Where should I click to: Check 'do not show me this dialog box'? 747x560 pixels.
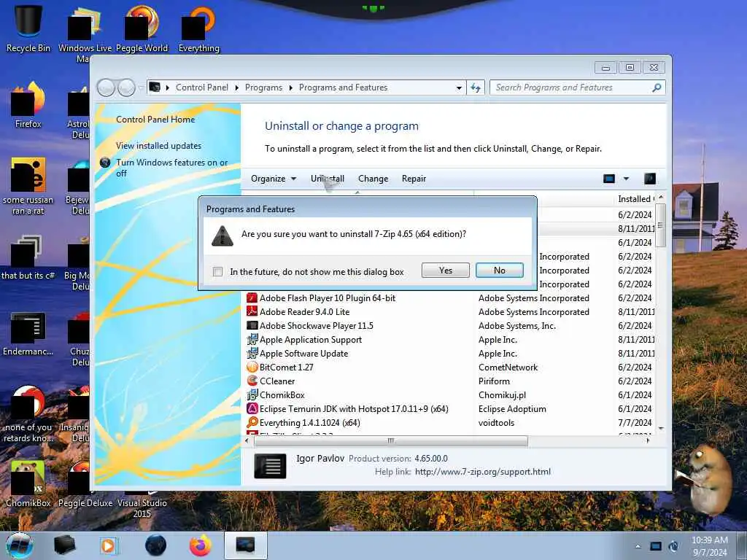tap(217, 271)
